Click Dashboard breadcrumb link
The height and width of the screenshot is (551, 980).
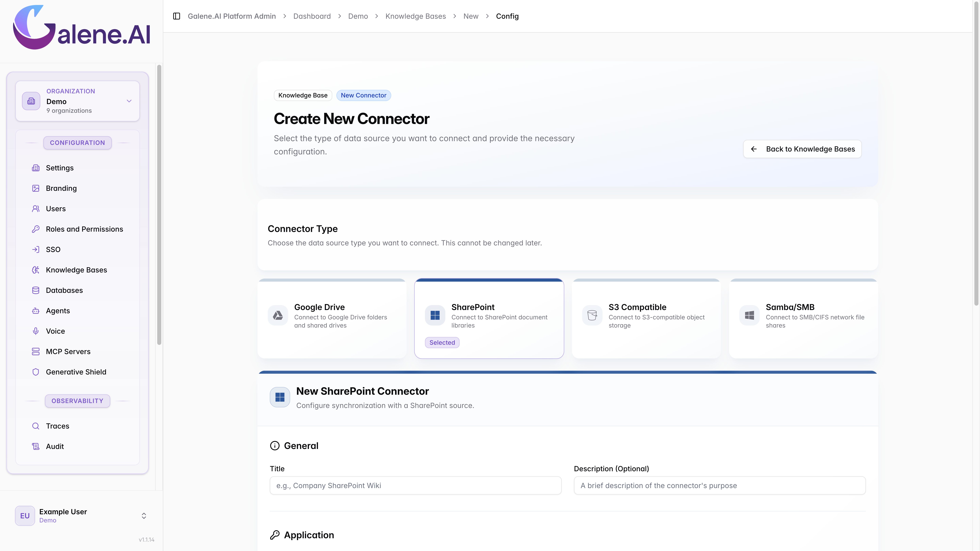(x=312, y=16)
